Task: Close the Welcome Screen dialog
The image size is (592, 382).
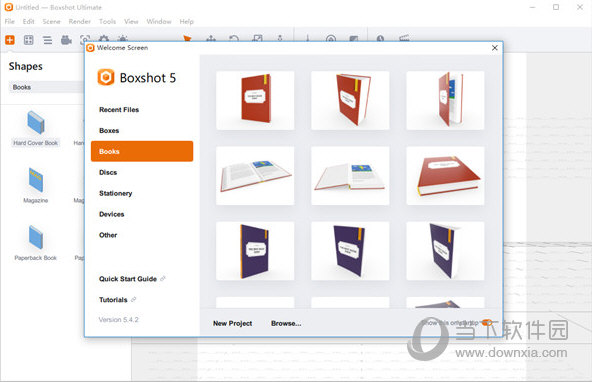Action: (x=495, y=48)
